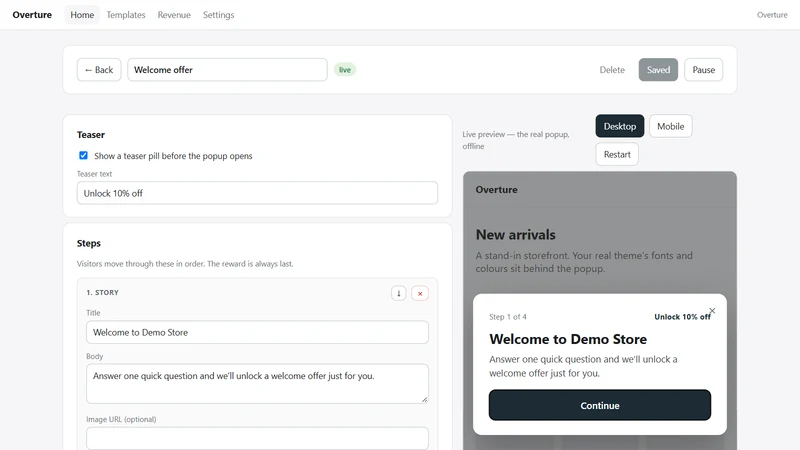The height and width of the screenshot is (450, 800).
Task: Click Continue in the popup preview
Action: (599, 405)
